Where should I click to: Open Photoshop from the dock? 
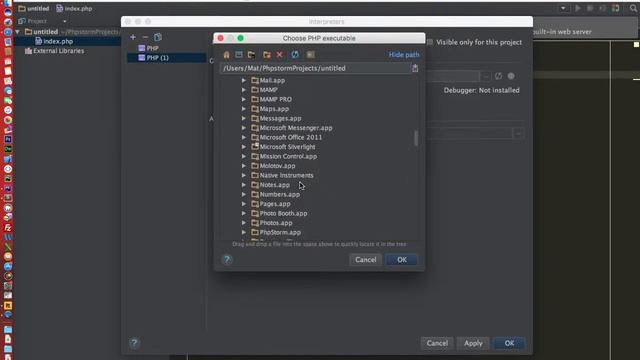[8, 139]
